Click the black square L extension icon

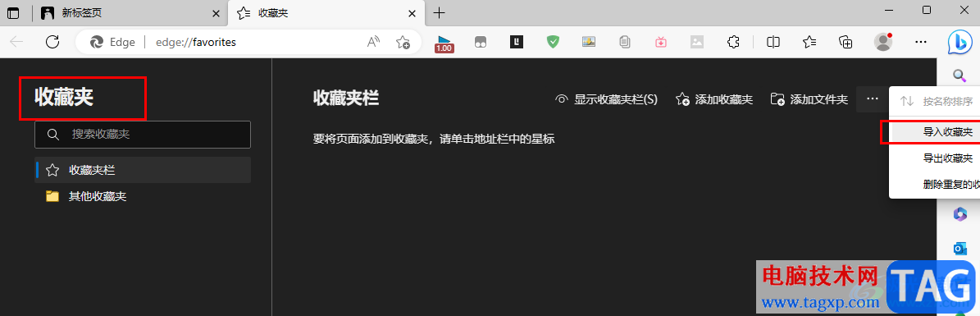tap(517, 42)
